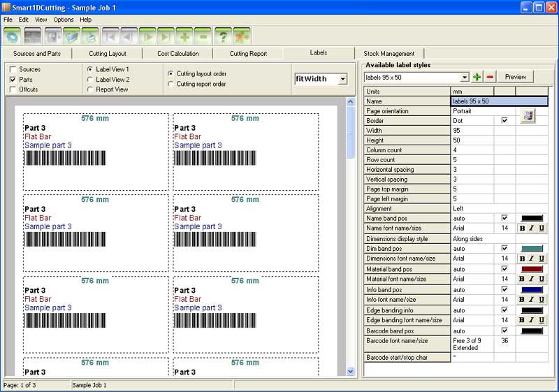Image resolution: width=559 pixels, height=392 pixels.
Task: Toggle underline for Name font
Action: coord(541,228)
